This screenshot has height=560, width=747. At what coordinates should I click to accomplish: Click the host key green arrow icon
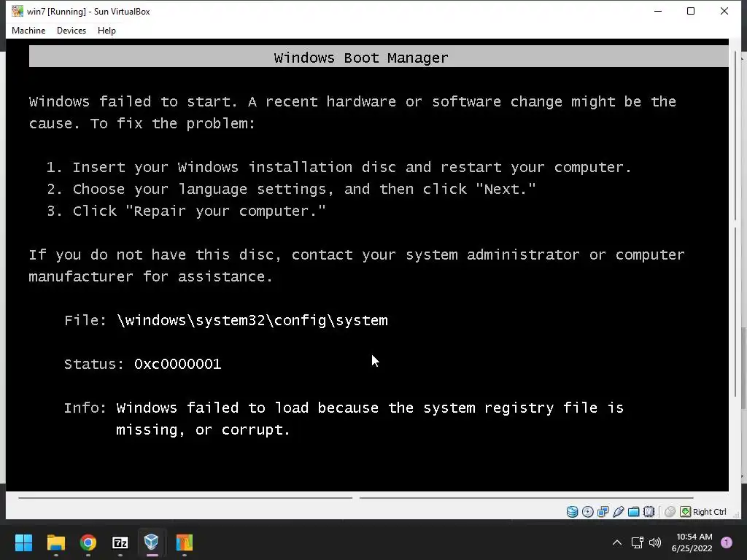coord(685,511)
